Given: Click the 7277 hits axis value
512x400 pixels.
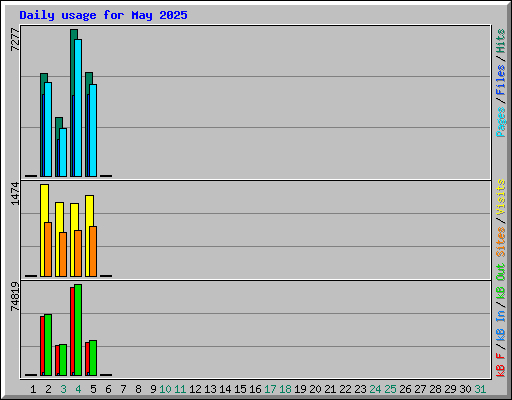Looking at the screenshot, I should click(15, 40).
